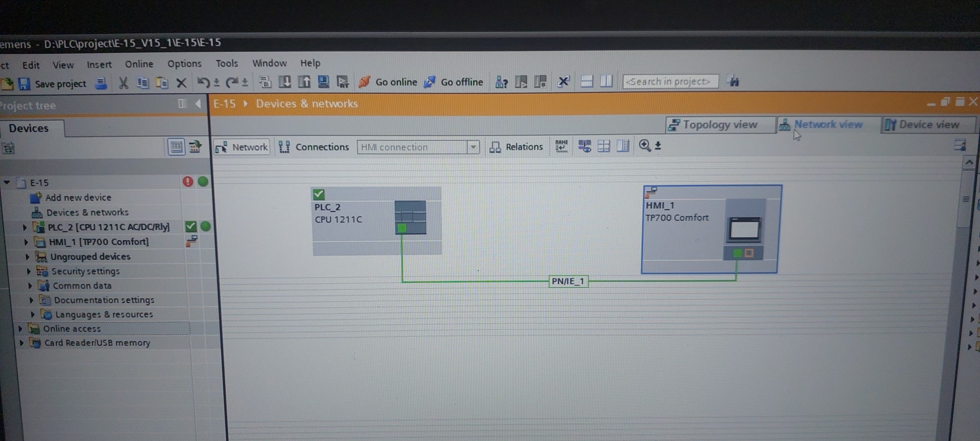Select the PLC_2 CPU 1211C device block
Viewport: 980px width, 441px height.
[x=377, y=221]
